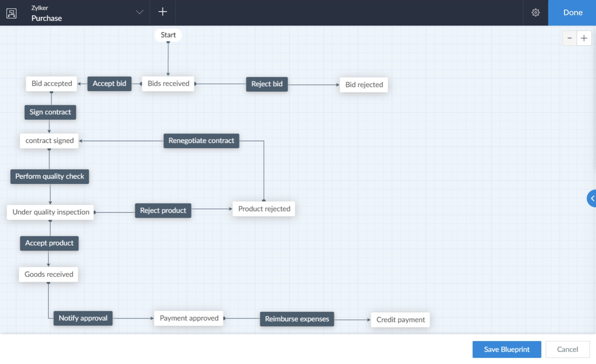596x364 pixels.
Task: Zoom in the canvas with plus button
Action: pyautogui.click(x=584, y=38)
